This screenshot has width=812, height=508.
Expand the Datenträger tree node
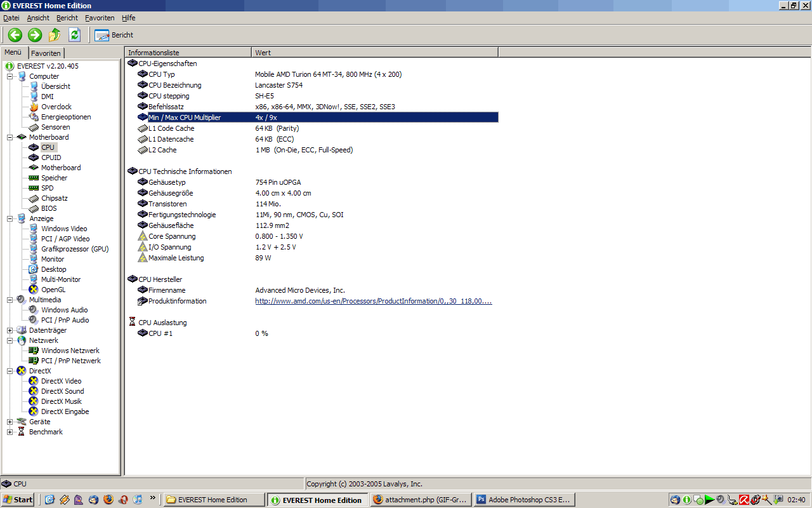click(x=10, y=330)
